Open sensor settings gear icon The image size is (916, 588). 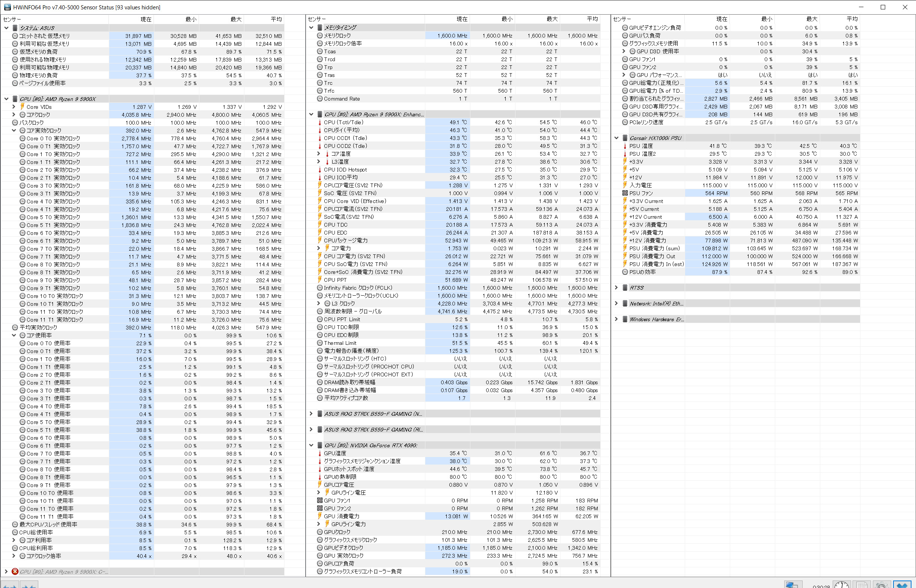[881, 585]
